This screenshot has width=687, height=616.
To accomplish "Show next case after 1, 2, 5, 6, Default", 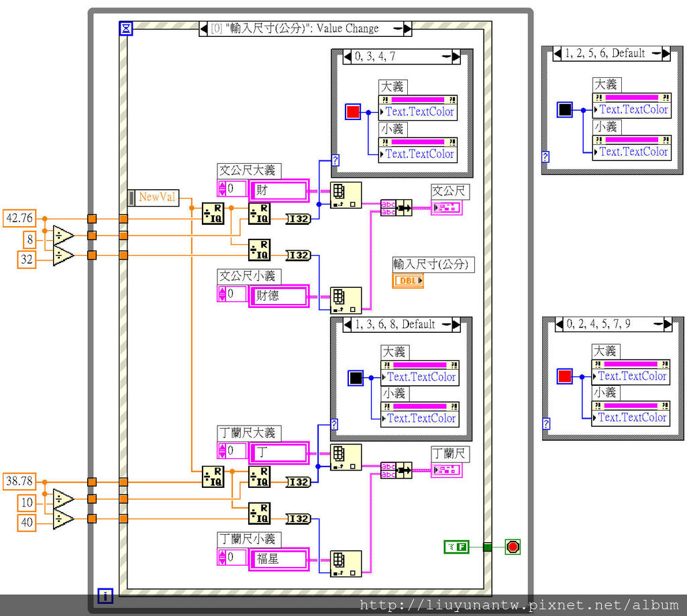I will point(666,54).
